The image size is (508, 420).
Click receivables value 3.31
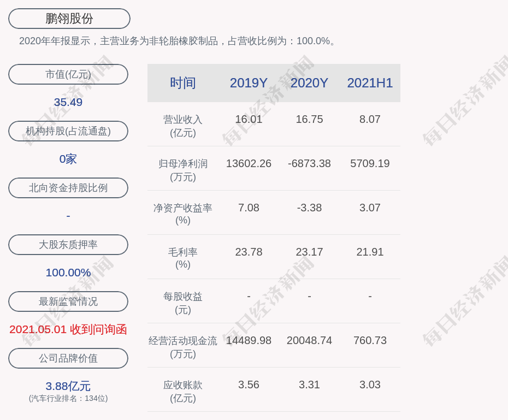click(x=309, y=384)
